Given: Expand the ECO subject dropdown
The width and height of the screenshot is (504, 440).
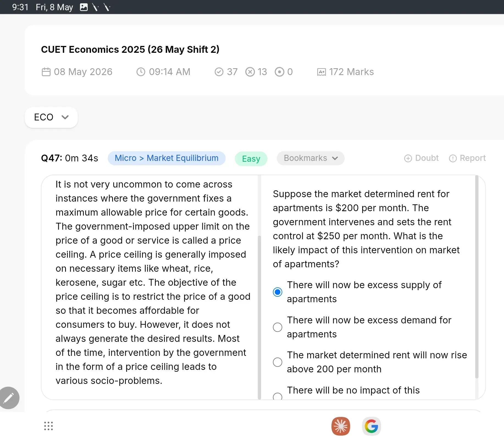Looking at the screenshot, I should pos(51,117).
